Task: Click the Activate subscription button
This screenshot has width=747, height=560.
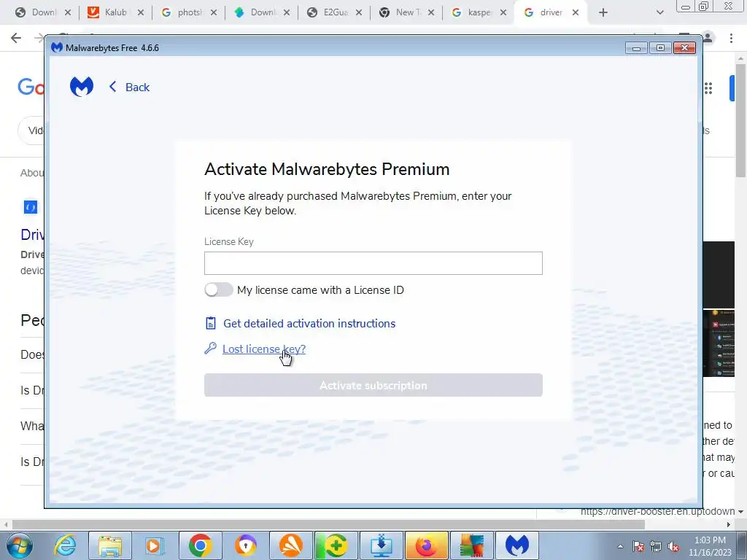Action: tap(373, 385)
